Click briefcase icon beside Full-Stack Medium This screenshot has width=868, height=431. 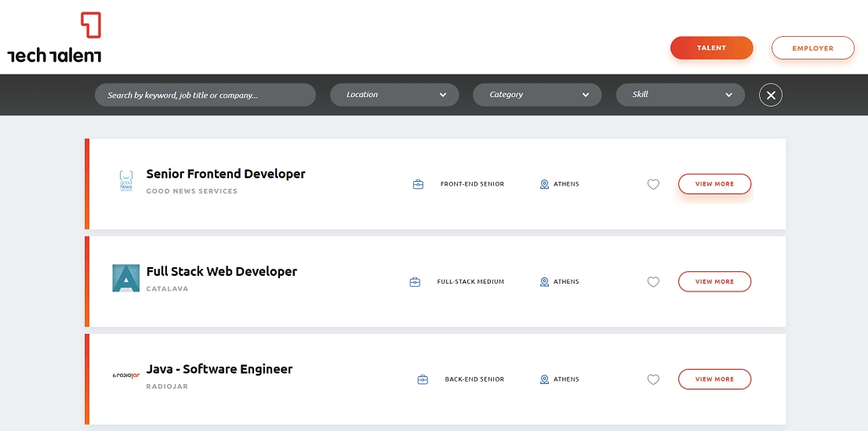click(x=415, y=282)
